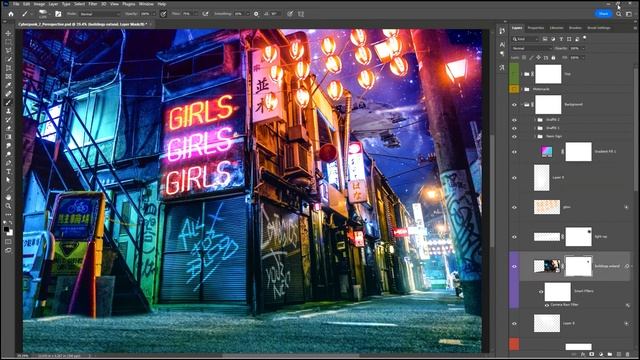Viewport: 640px width, 360px height.
Task: Delete layer with trash icon
Action: tap(628, 354)
